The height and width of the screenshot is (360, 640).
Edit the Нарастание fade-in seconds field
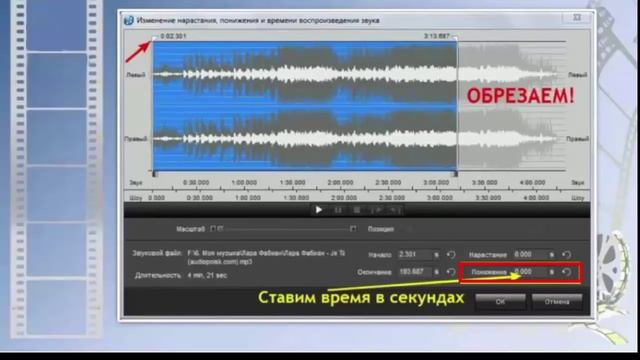coord(530,255)
